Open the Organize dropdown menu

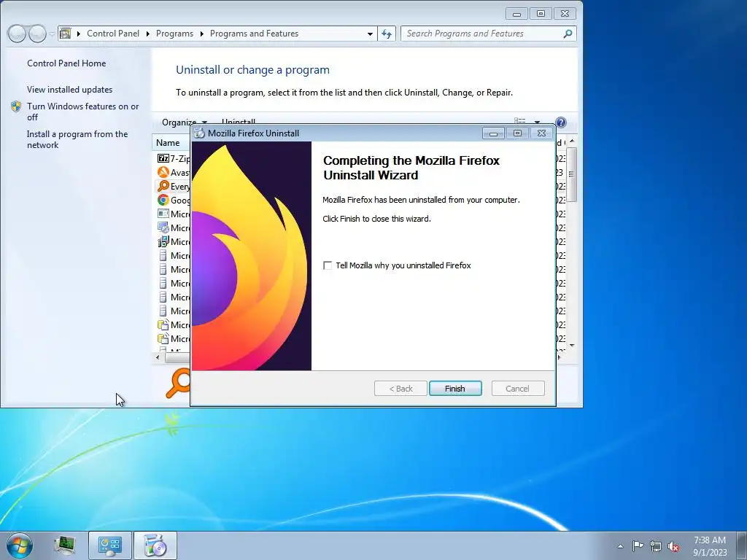pyautogui.click(x=184, y=122)
